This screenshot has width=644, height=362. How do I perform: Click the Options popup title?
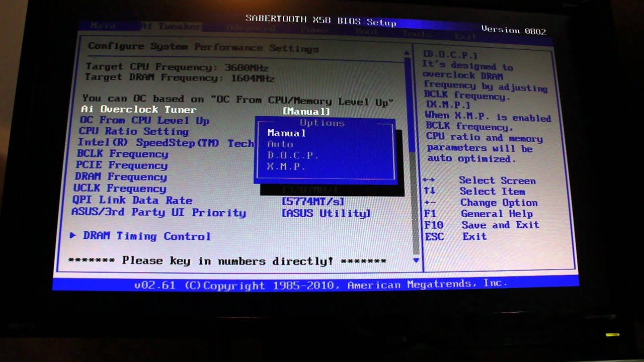point(322,123)
